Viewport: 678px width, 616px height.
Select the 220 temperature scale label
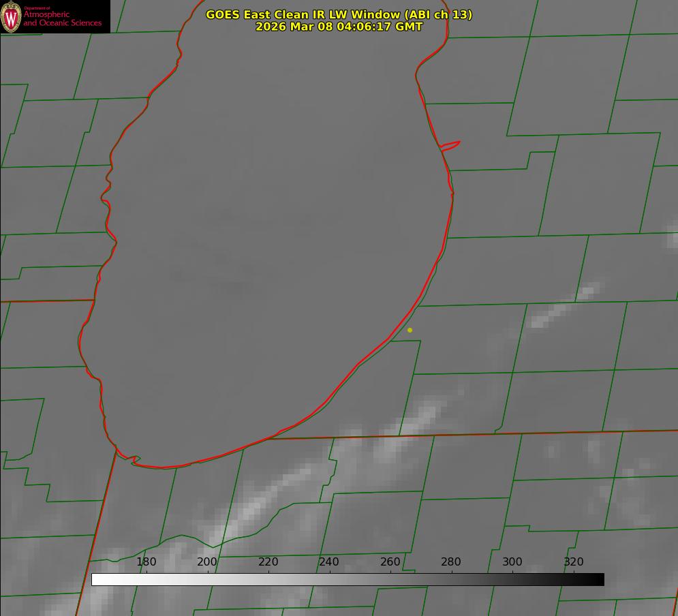pyautogui.click(x=268, y=561)
